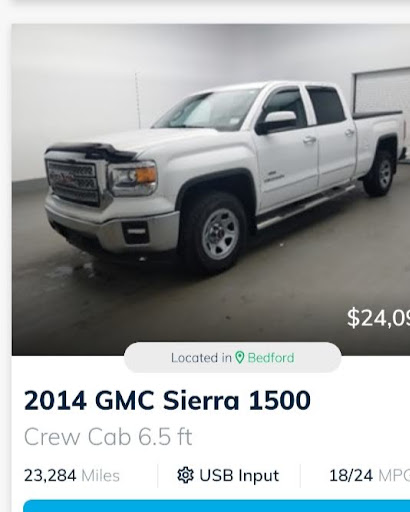Select the 23,284 Miles detail

[72, 475]
